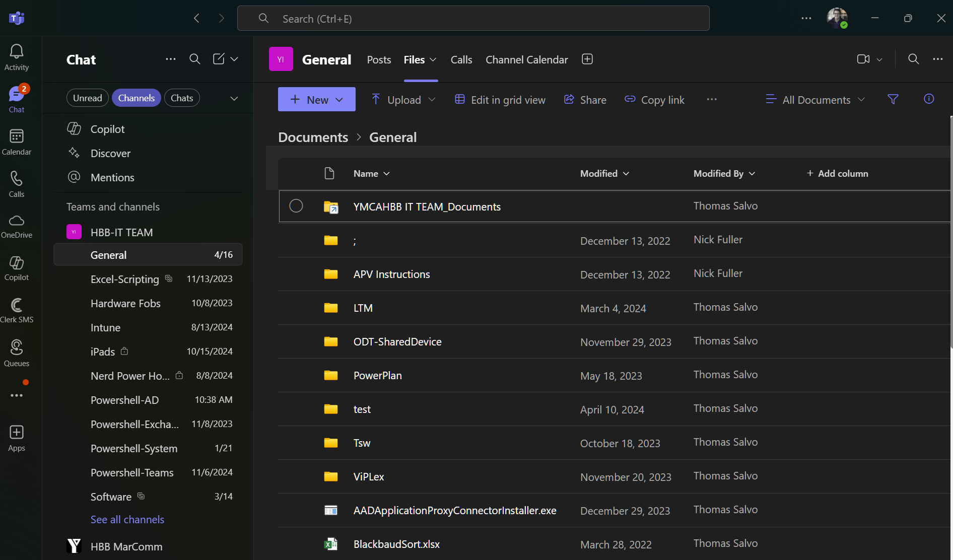Screen dimensions: 953x560
Task: Open the Upload dropdown
Action: (403, 100)
